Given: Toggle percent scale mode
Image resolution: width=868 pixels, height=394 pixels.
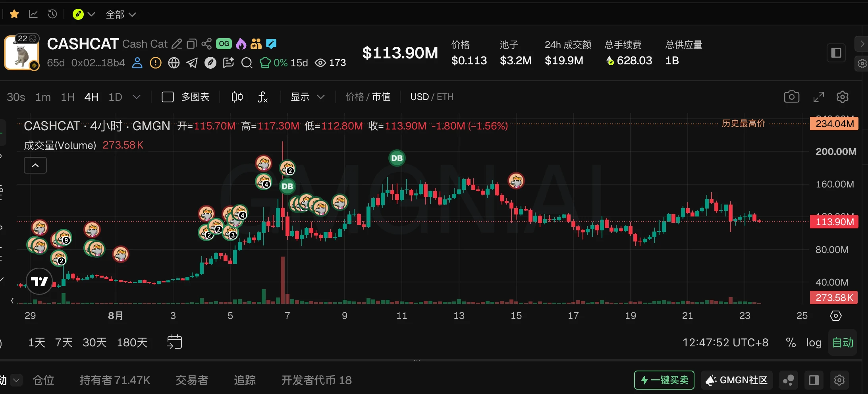Looking at the screenshot, I should 791,342.
